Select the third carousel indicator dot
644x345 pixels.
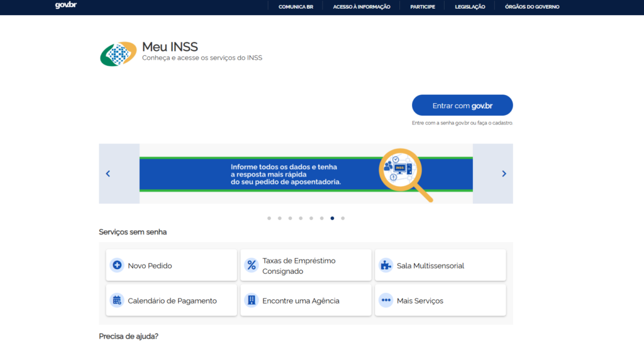tap(290, 218)
